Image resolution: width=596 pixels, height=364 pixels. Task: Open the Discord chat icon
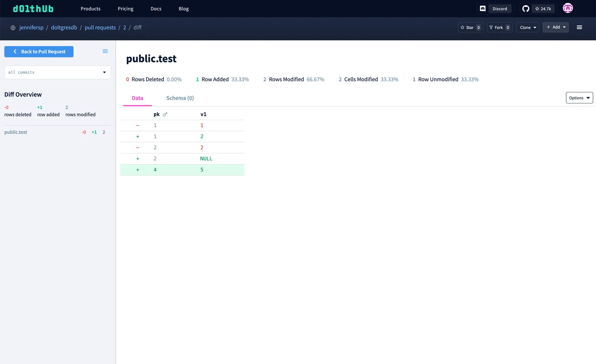pos(483,9)
